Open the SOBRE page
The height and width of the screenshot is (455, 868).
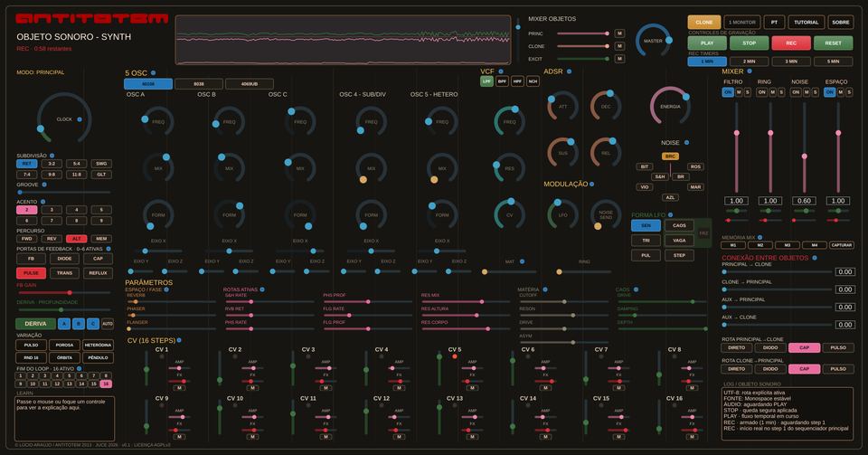click(x=840, y=22)
